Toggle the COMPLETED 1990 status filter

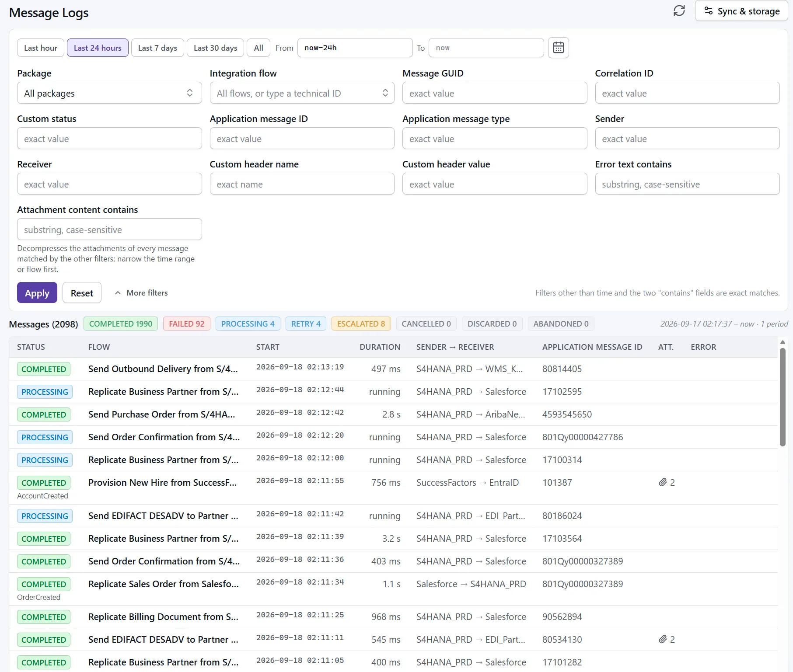121,324
